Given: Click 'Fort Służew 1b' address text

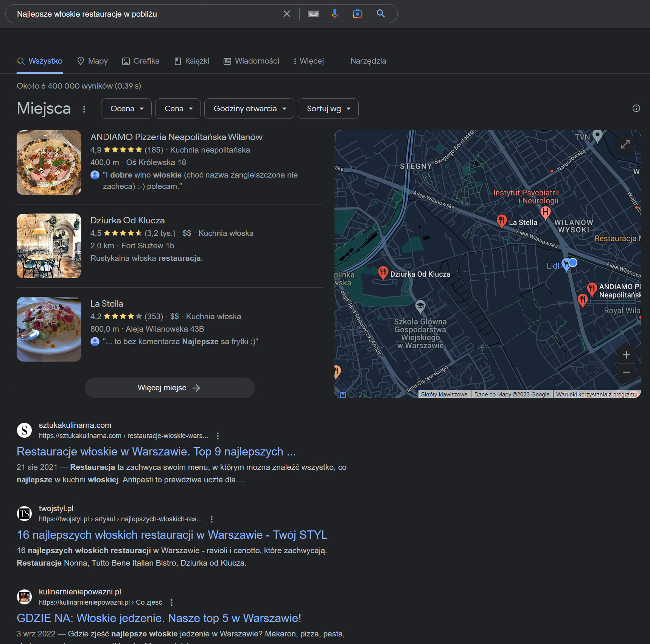Looking at the screenshot, I should coord(148,246).
